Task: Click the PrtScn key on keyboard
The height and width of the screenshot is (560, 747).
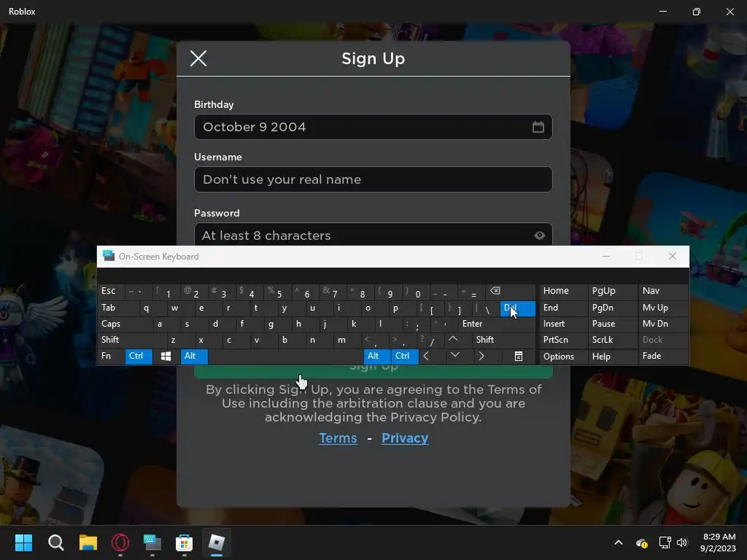Action: [x=562, y=340]
